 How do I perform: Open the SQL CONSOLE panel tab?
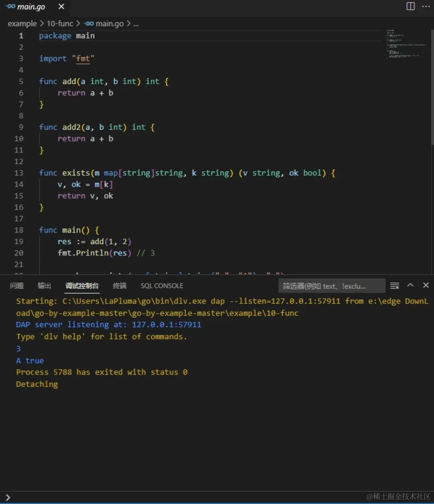[162, 286]
